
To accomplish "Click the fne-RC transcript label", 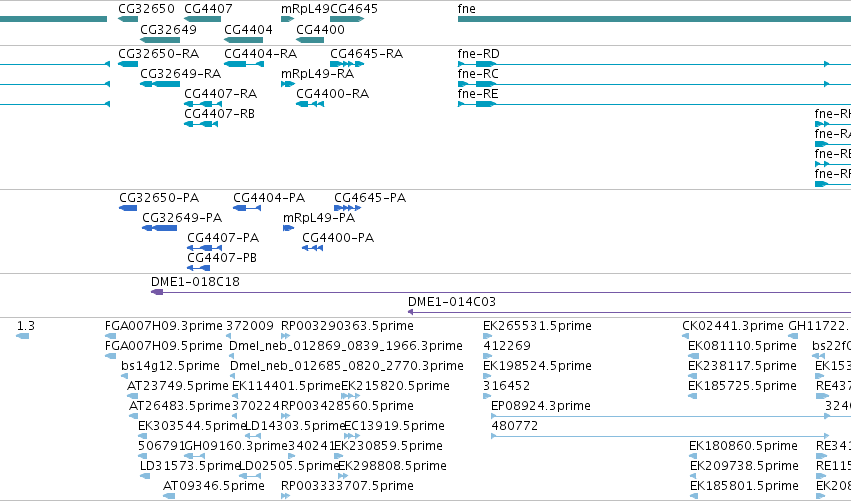I will pyautogui.click(x=478, y=74).
